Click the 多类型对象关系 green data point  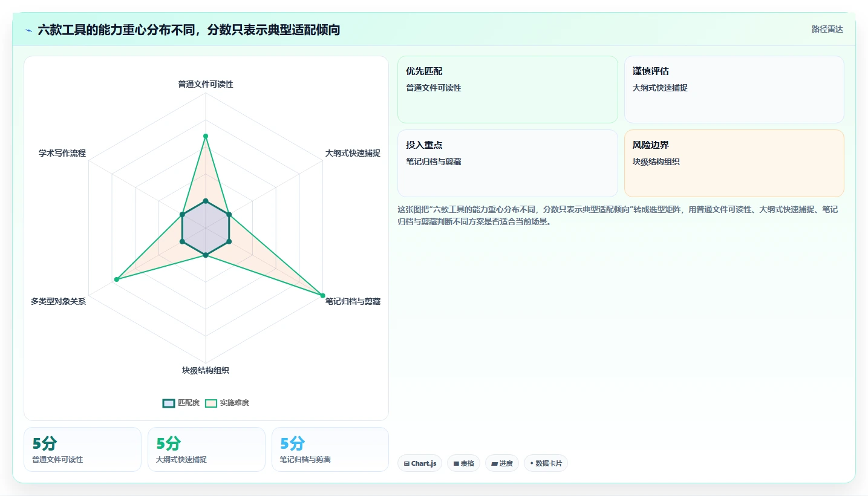(116, 279)
